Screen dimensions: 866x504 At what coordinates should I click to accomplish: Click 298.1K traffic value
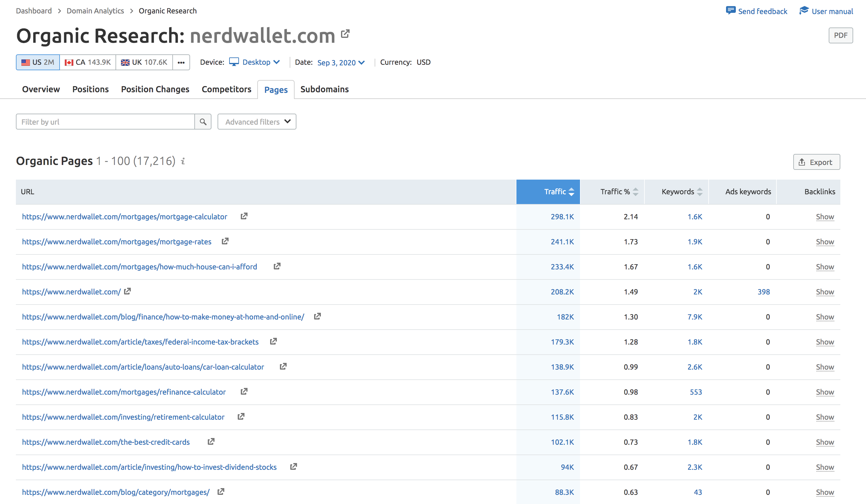click(x=562, y=217)
